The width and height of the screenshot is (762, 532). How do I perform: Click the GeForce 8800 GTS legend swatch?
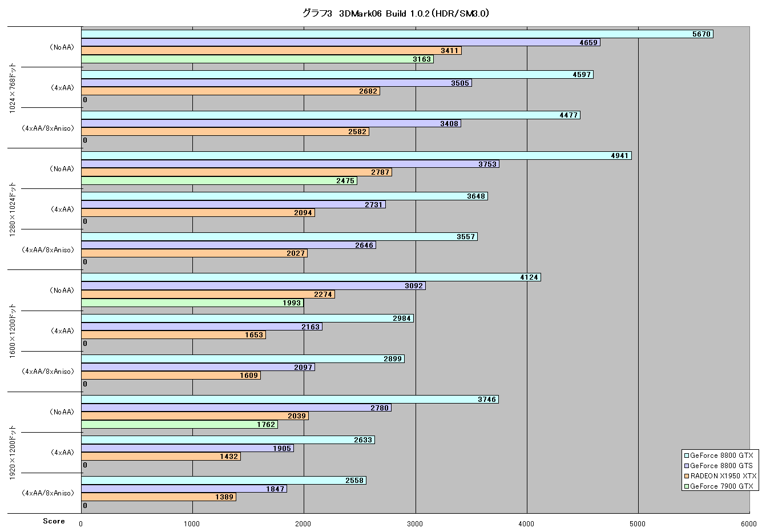click(687, 466)
